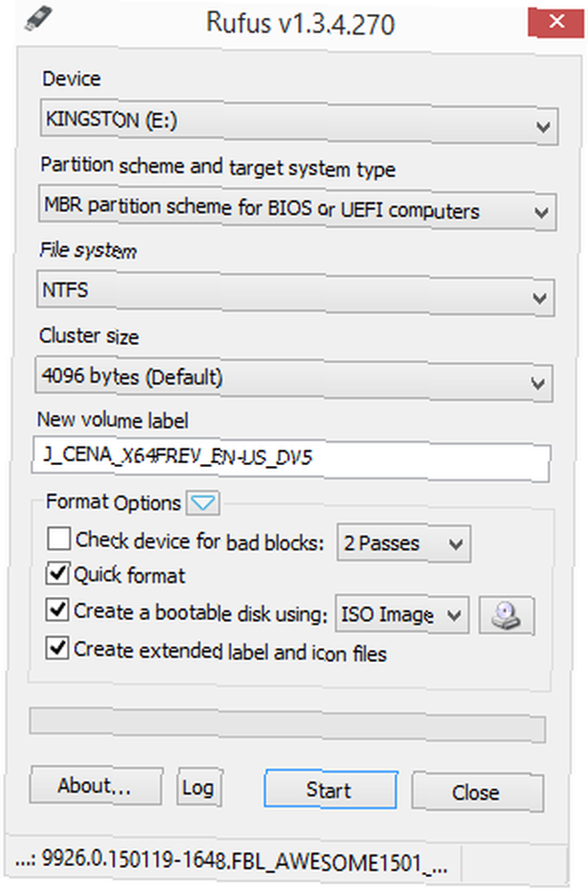The height and width of the screenshot is (891, 588).
Task: Open the Log button
Action: pyautogui.click(x=200, y=787)
